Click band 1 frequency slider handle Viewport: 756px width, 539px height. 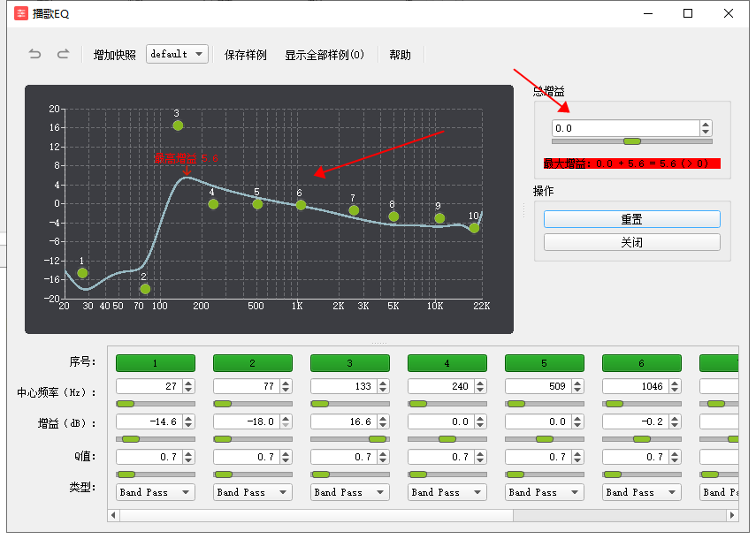pos(126,404)
